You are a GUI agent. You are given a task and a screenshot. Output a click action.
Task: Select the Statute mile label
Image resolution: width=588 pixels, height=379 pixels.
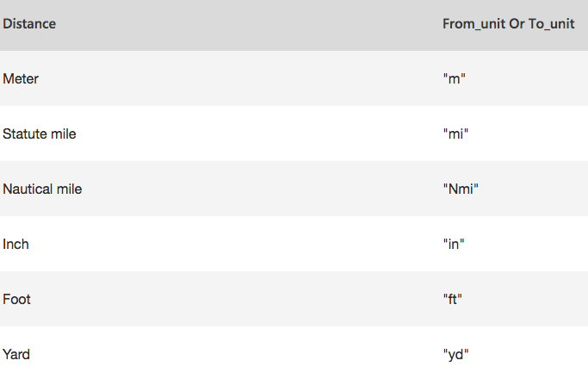click(40, 134)
